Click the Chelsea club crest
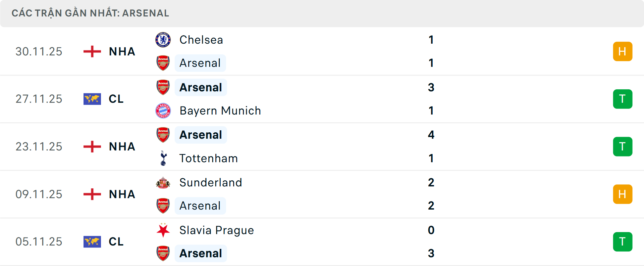The height and width of the screenshot is (266, 644). (163, 40)
